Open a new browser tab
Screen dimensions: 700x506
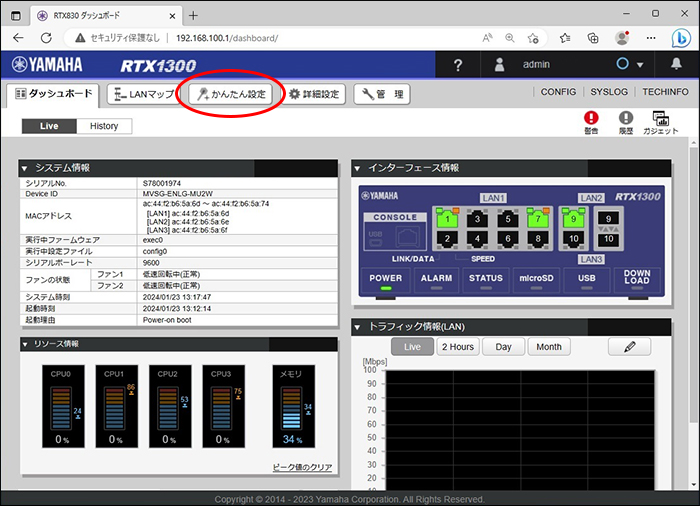[x=193, y=16]
